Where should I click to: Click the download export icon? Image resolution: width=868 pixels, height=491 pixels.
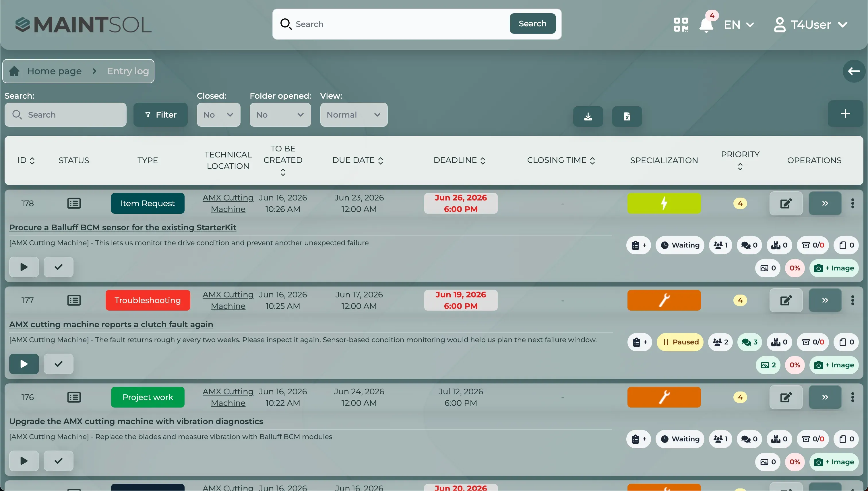pos(588,116)
